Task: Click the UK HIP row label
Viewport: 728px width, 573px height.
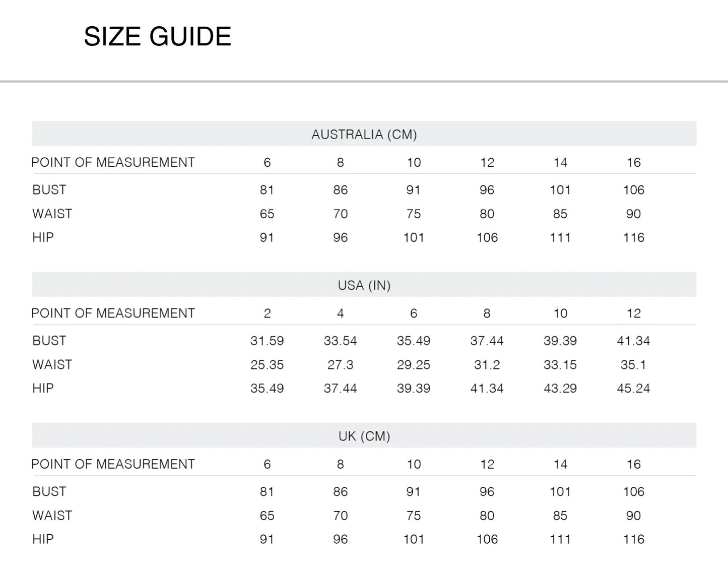Action: tap(43, 539)
